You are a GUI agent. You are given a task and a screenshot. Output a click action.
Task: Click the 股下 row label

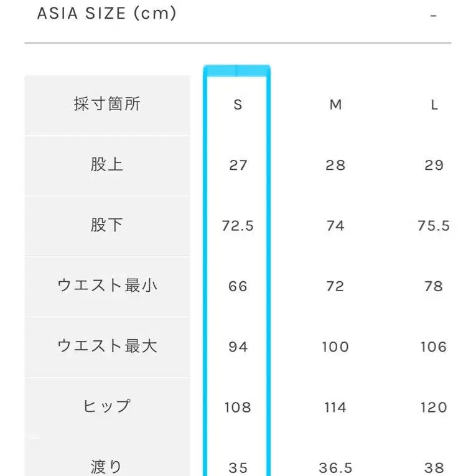(x=107, y=225)
